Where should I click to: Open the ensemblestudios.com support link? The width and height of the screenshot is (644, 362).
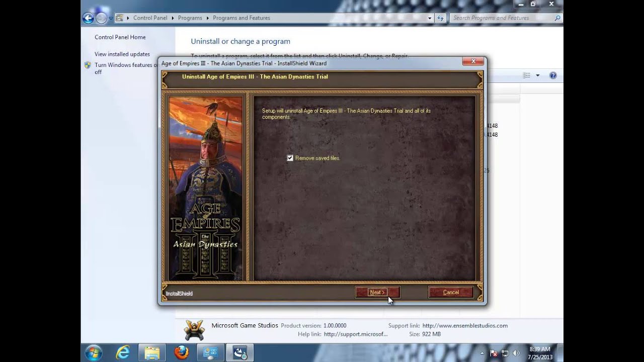tap(465, 326)
